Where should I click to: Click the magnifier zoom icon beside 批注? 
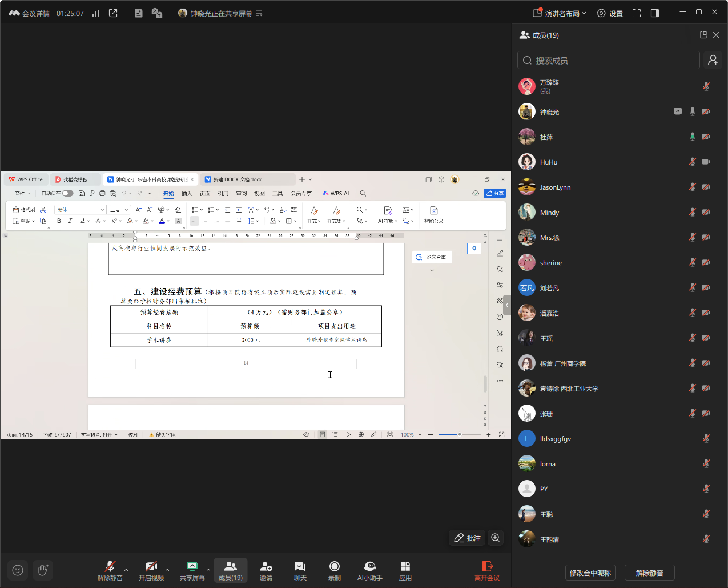coord(496,538)
